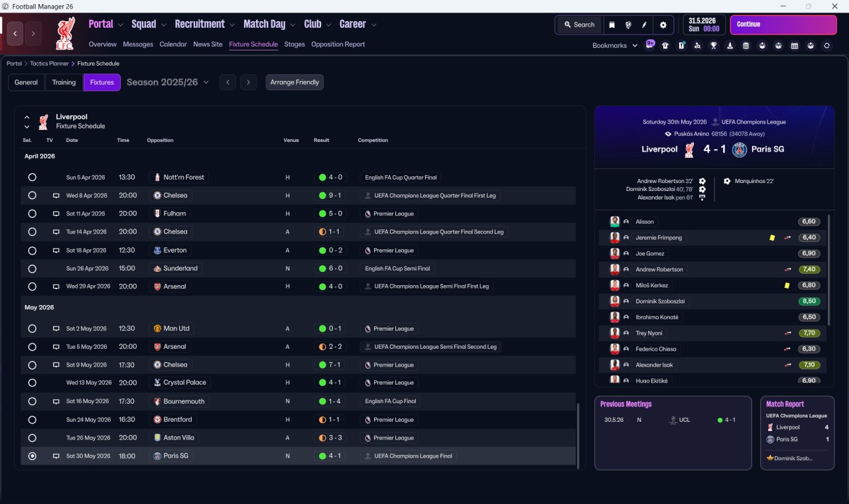Open the Match Report card
Viewport: 849px width, 504px height.
(797, 433)
